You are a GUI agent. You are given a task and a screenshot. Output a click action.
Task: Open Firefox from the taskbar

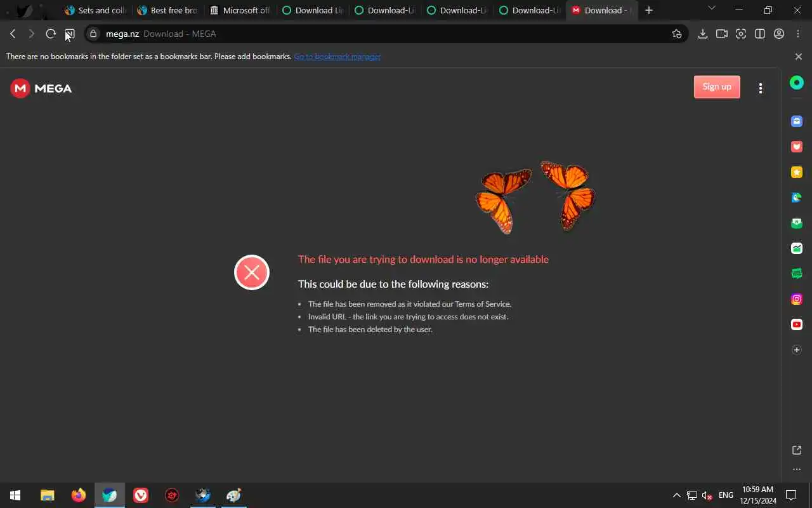tap(79, 495)
